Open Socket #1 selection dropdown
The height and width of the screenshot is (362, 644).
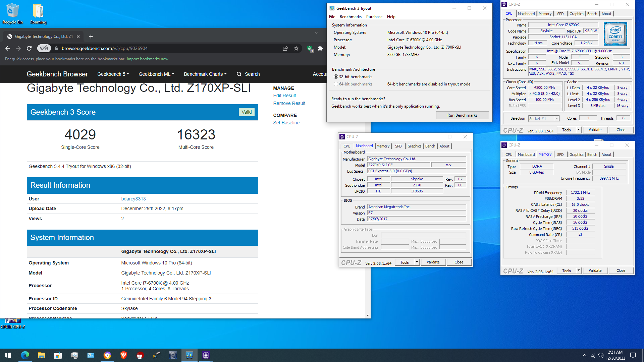tap(544, 118)
